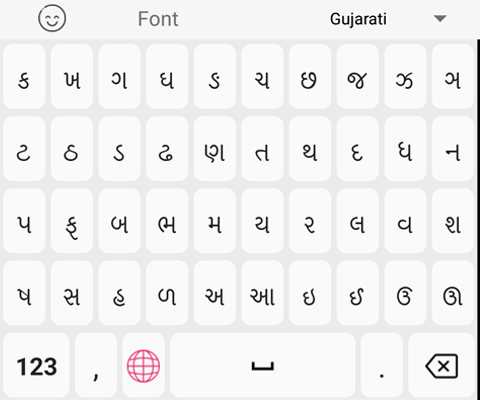The image size is (480, 400).
Task: Tap the Gujarati letter ણ key
Action: (x=215, y=149)
